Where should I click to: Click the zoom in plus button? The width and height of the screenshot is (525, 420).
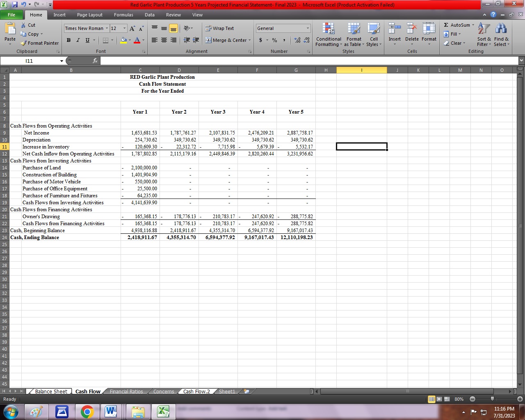coord(520,399)
